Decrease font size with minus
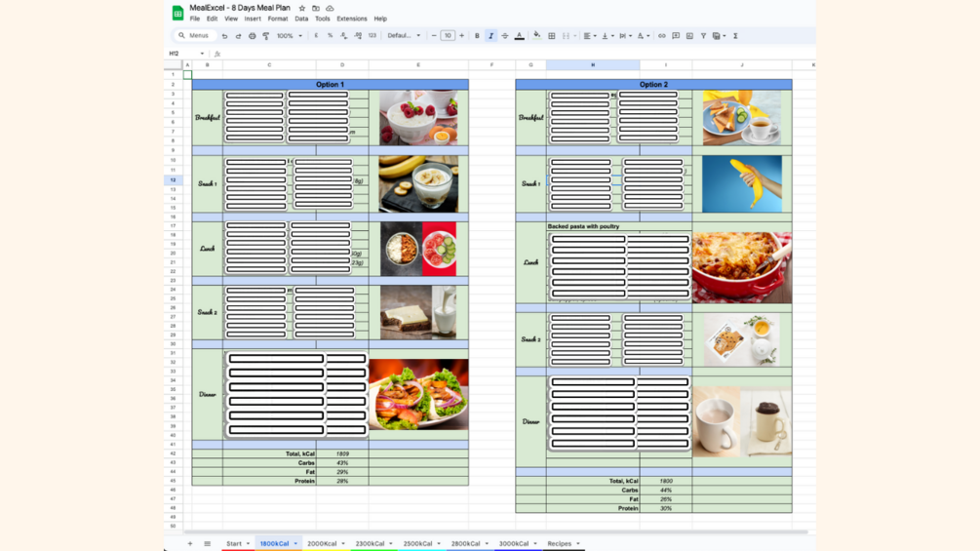 (434, 36)
